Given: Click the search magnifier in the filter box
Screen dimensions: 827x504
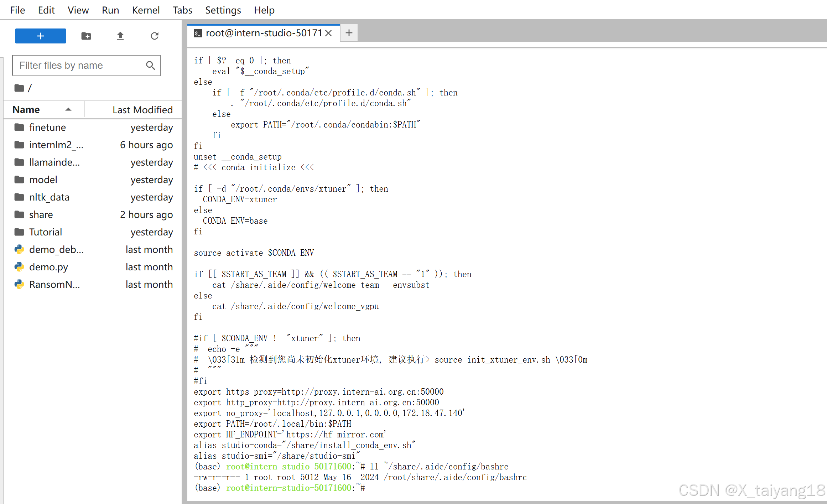Looking at the screenshot, I should pyautogui.click(x=150, y=66).
